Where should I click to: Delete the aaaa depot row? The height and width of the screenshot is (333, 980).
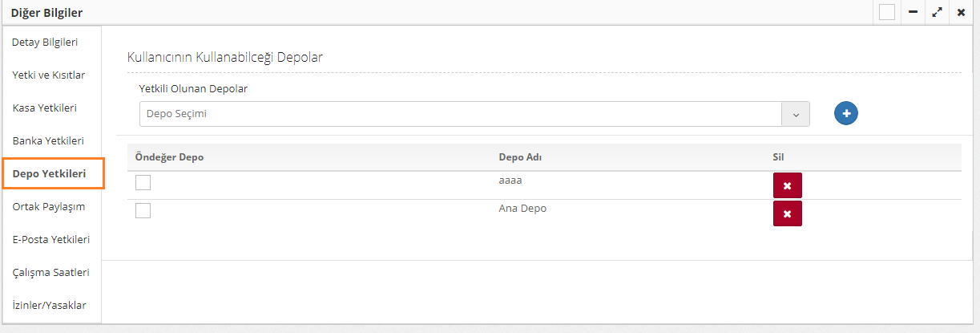787,185
